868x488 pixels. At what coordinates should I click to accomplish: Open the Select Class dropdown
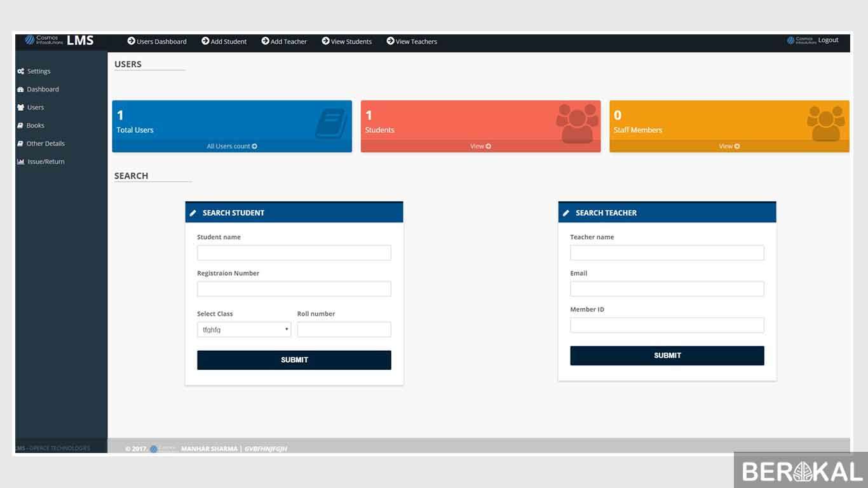244,330
